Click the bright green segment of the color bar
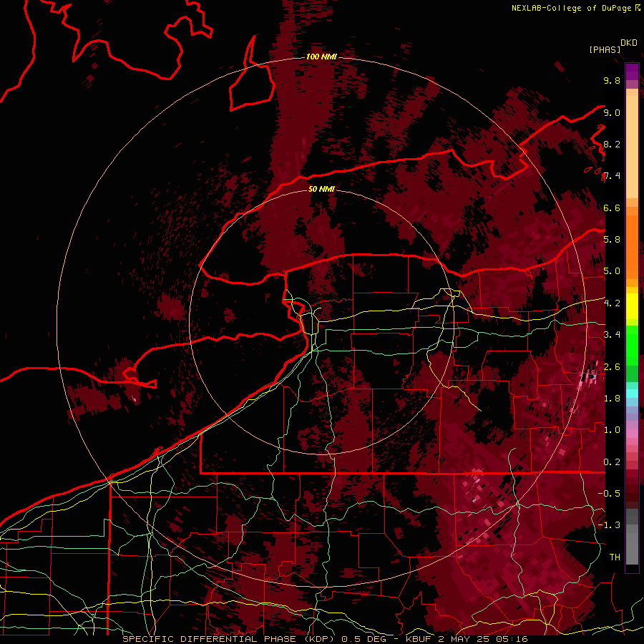Image resolution: width=644 pixels, height=644 pixels. 632,345
